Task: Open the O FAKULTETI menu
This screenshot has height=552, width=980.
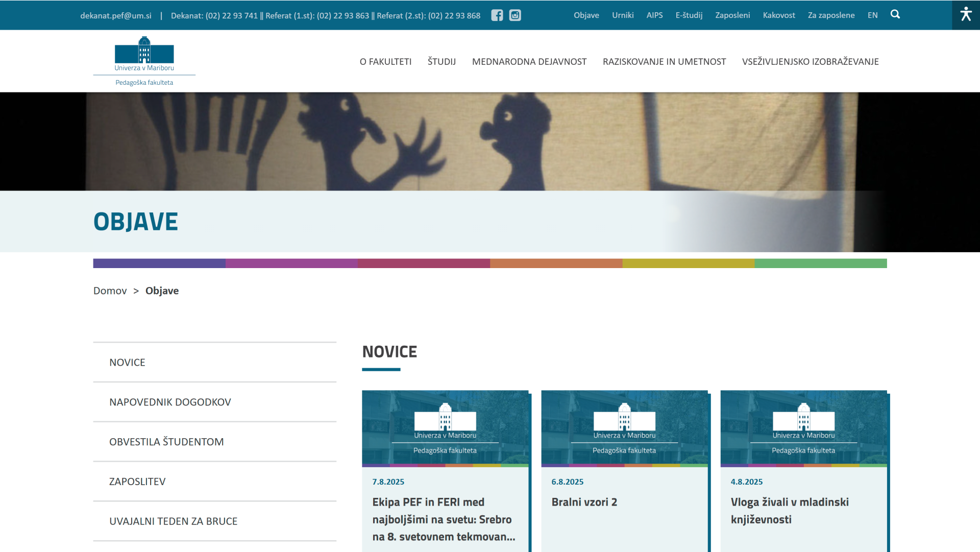Action: point(385,62)
